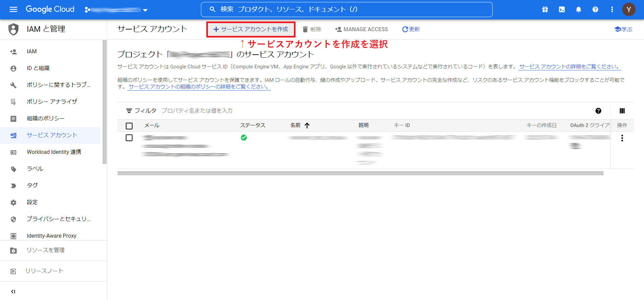
Task: Click the 説明 column header
Action: [364, 125]
